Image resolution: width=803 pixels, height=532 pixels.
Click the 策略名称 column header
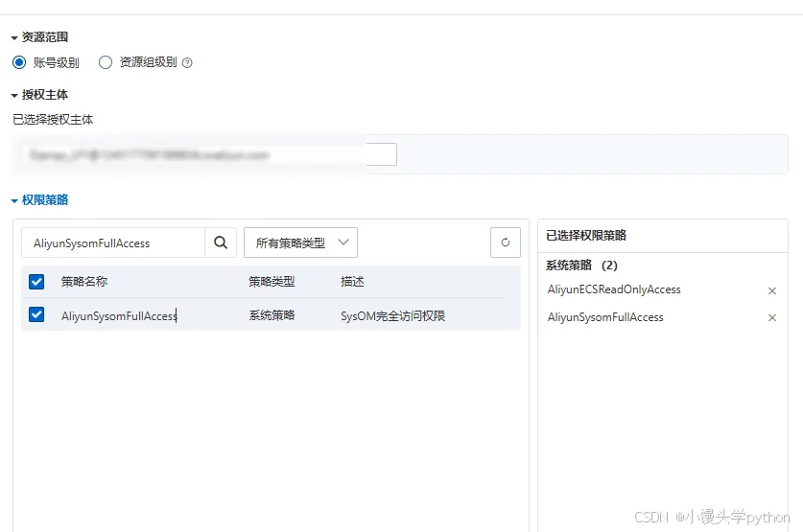coord(84,282)
